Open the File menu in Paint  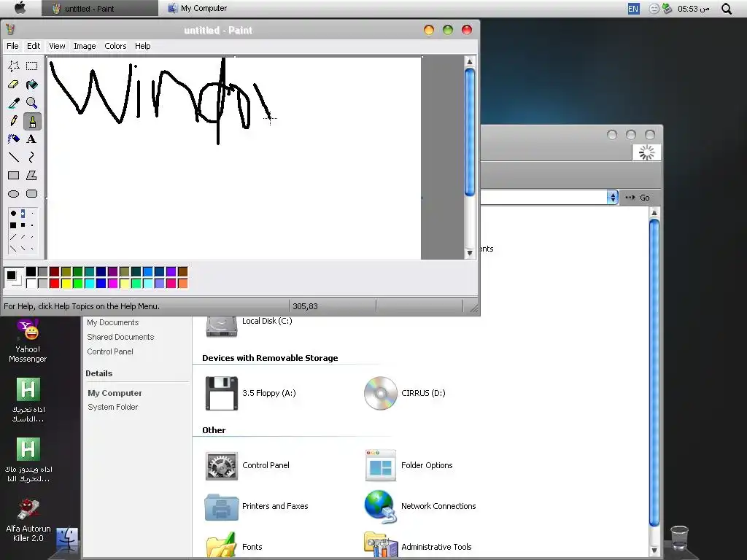(12, 46)
